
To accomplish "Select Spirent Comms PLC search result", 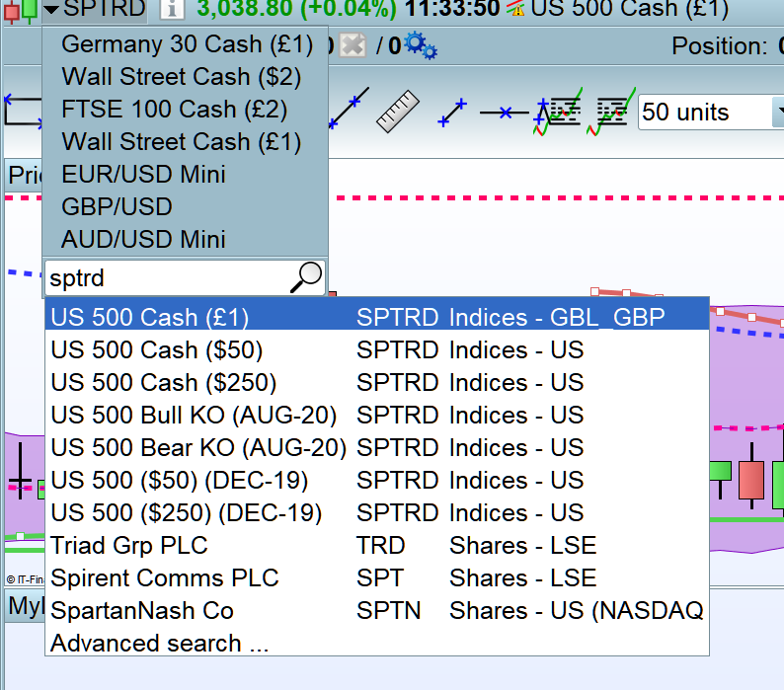I will point(377,577).
